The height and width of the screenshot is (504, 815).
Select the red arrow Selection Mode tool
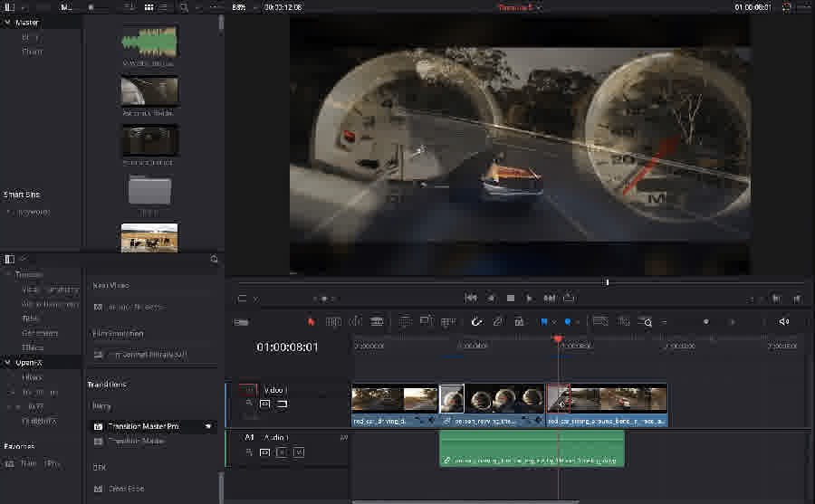tap(311, 322)
